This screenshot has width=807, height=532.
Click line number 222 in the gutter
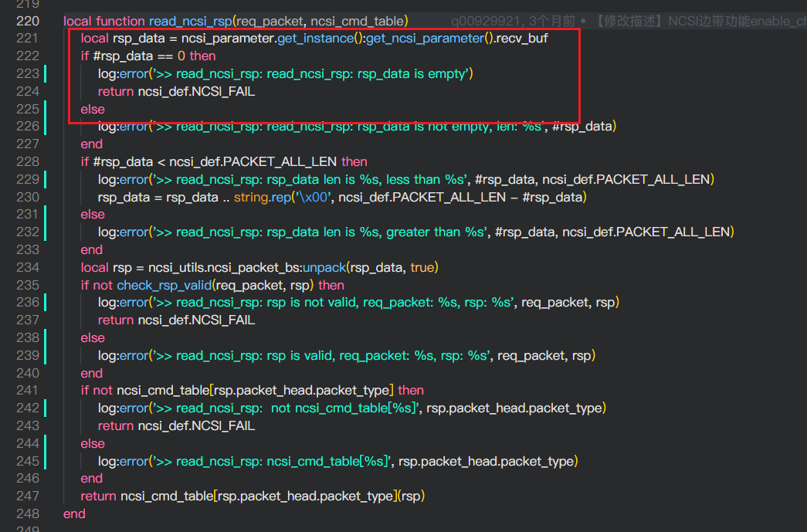tap(28, 56)
